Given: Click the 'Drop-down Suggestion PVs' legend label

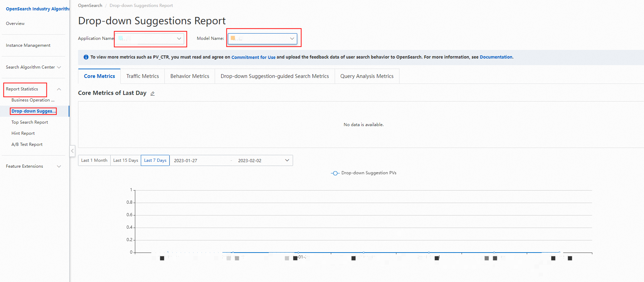Looking at the screenshot, I should (x=369, y=173).
